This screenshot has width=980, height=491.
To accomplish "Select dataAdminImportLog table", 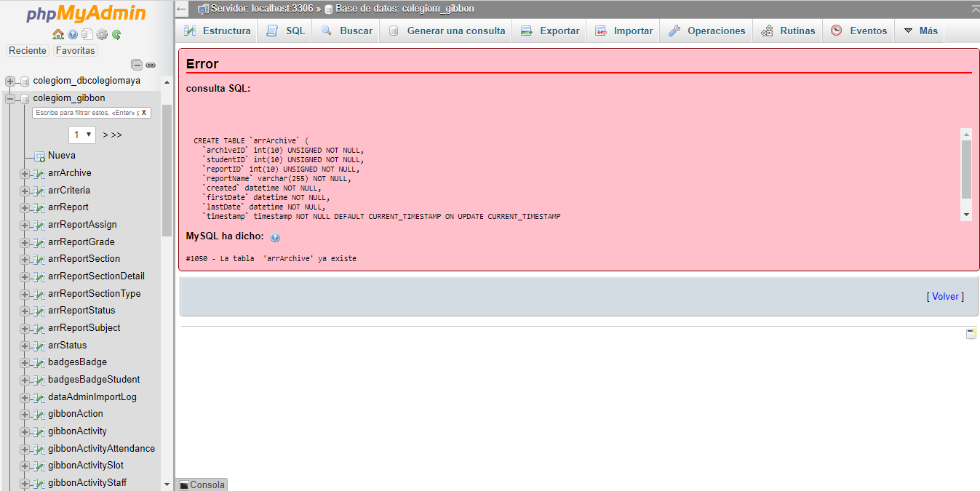I will (92, 397).
